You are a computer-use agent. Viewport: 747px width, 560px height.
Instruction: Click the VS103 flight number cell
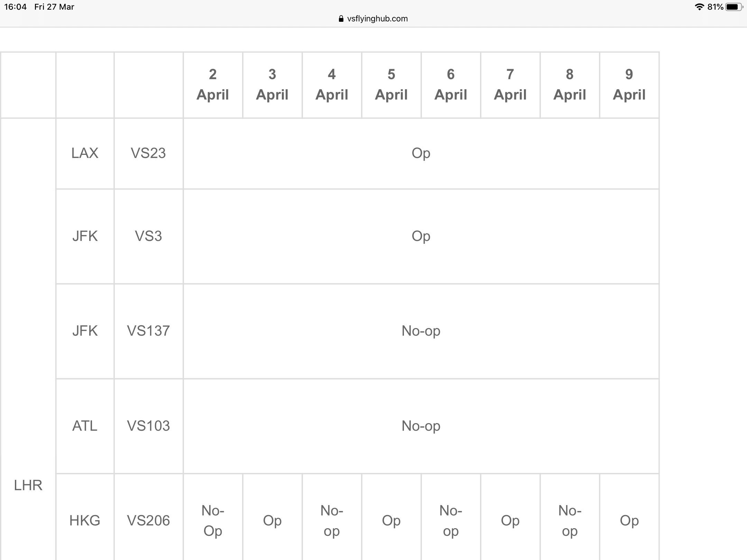pyautogui.click(x=148, y=426)
